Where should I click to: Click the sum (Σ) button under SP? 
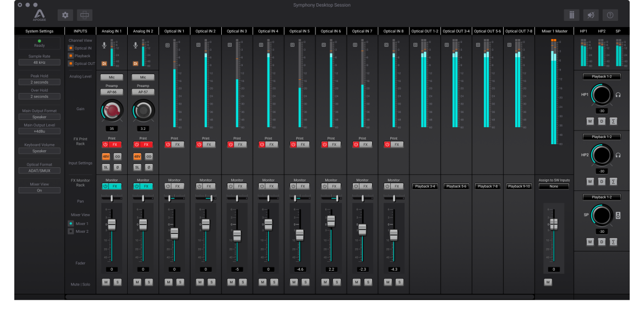(x=613, y=242)
